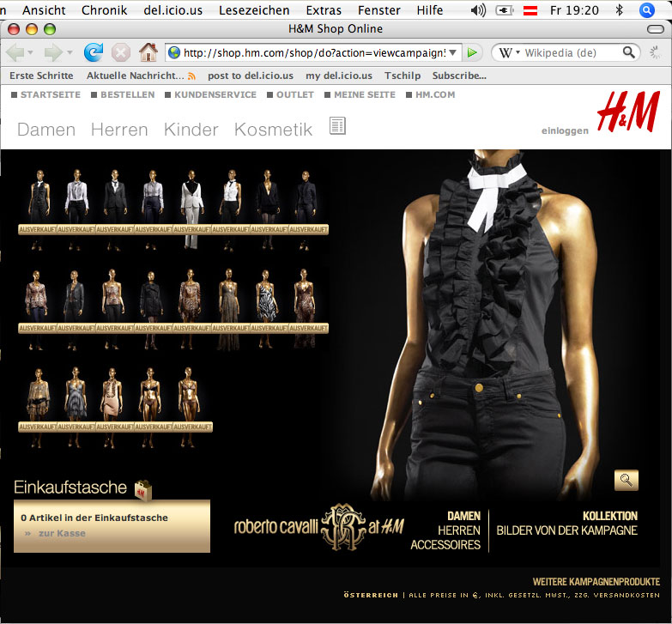This screenshot has width=672, height=624.
Task: Click the browser reload button
Action: click(93, 52)
